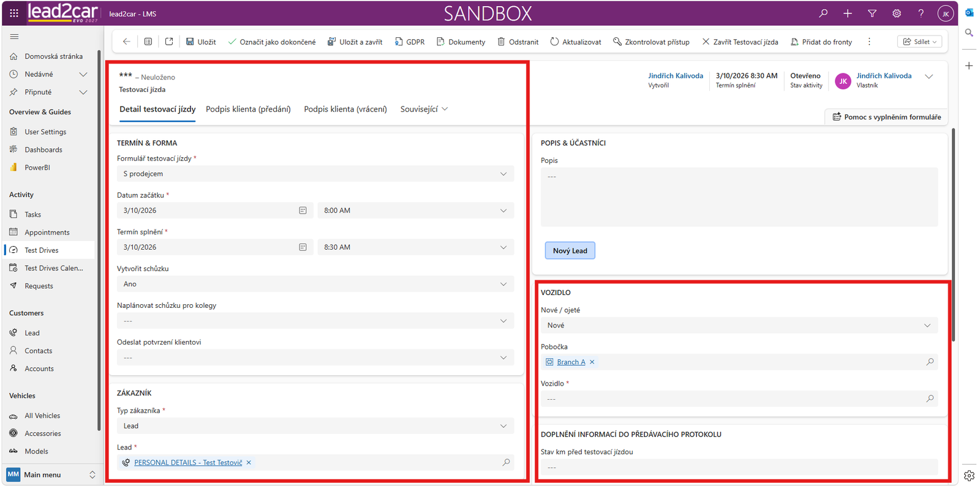Open the Nové / ojeté dropdown
Screen dimensions: 980x486
pos(739,326)
